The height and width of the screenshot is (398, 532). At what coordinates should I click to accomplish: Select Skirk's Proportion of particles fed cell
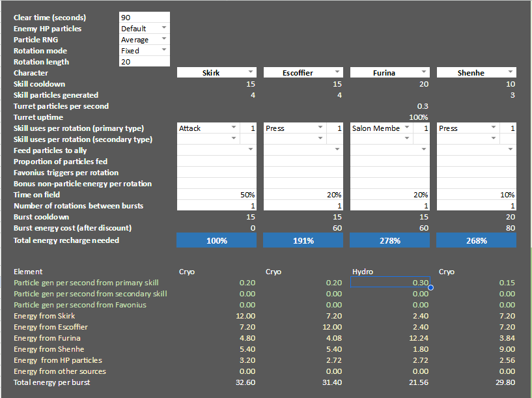[x=216, y=162]
